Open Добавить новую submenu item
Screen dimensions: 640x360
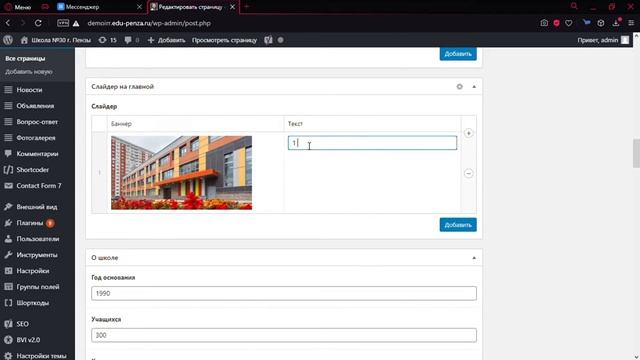click(29, 71)
